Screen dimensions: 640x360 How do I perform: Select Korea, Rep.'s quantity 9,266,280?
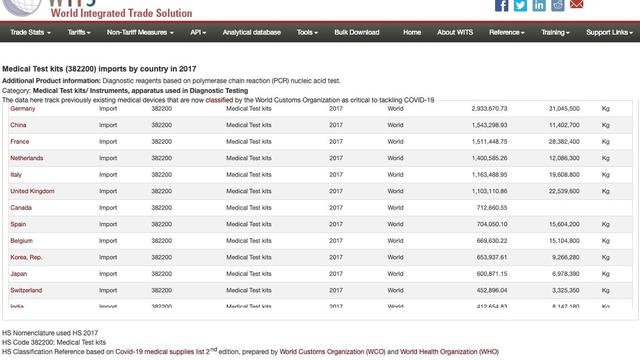tap(566, 257)
